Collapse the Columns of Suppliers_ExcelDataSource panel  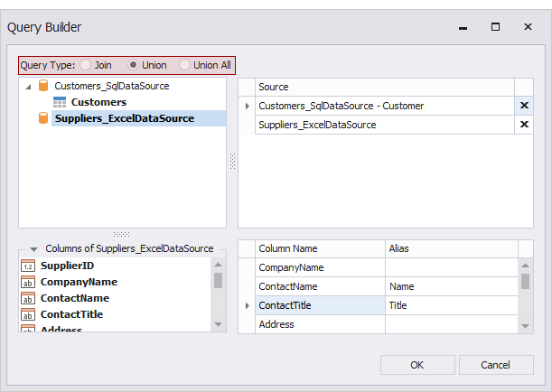pyautogui.click(x=33, y=248)
